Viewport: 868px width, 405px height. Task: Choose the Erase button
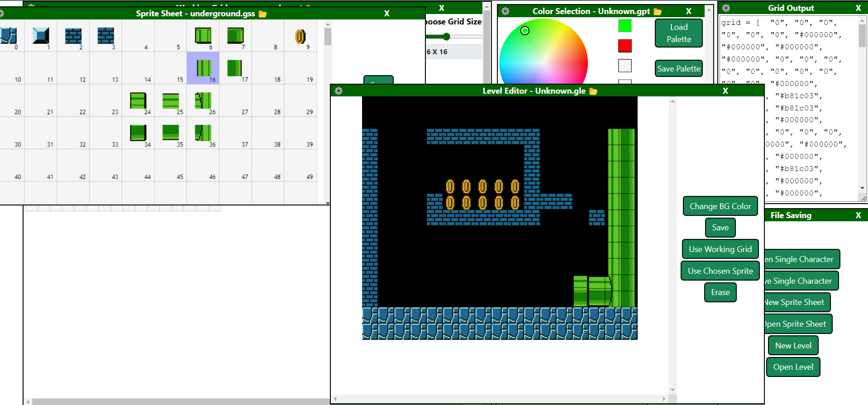click(720, 292)
